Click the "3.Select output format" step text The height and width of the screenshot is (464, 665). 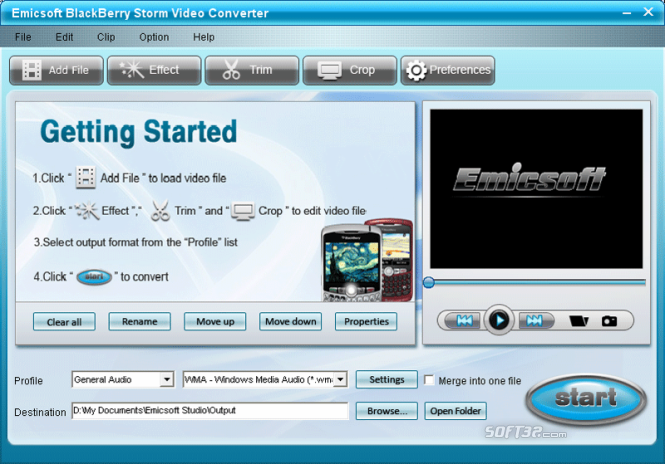[x=136, y=242]
